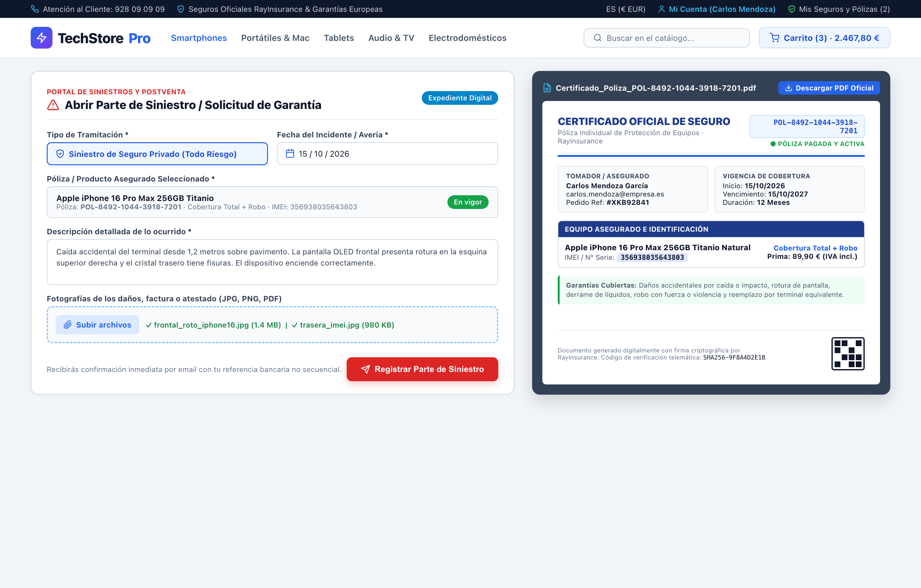Image resolution: width=921 pixels, height=588 pixels.
Task: Click the TechStore Pro lightning logo icon
Action: point(41,38)
